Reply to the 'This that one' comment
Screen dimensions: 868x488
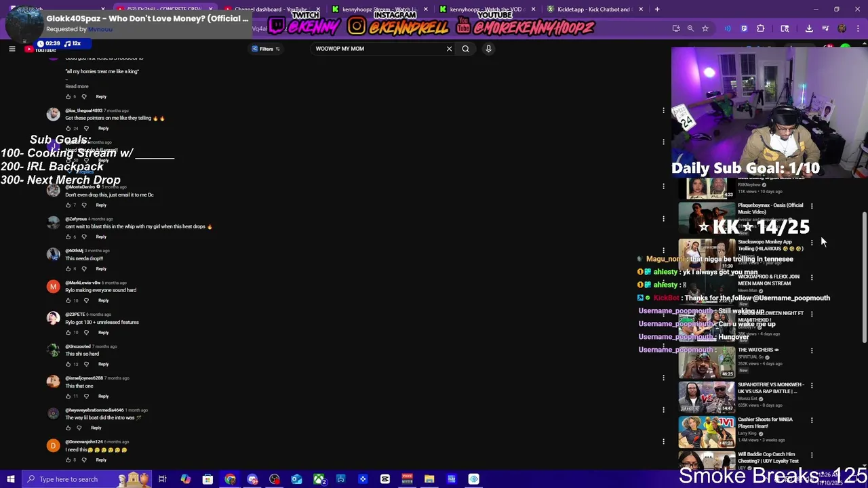(x=103, y=396)
